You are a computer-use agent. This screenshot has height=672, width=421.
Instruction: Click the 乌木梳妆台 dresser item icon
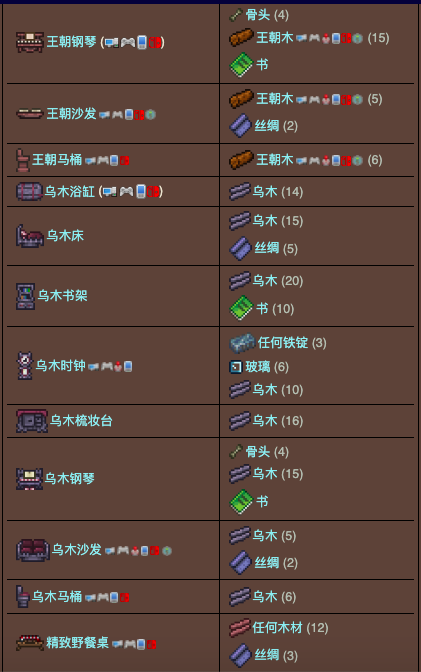click(32, 421)
